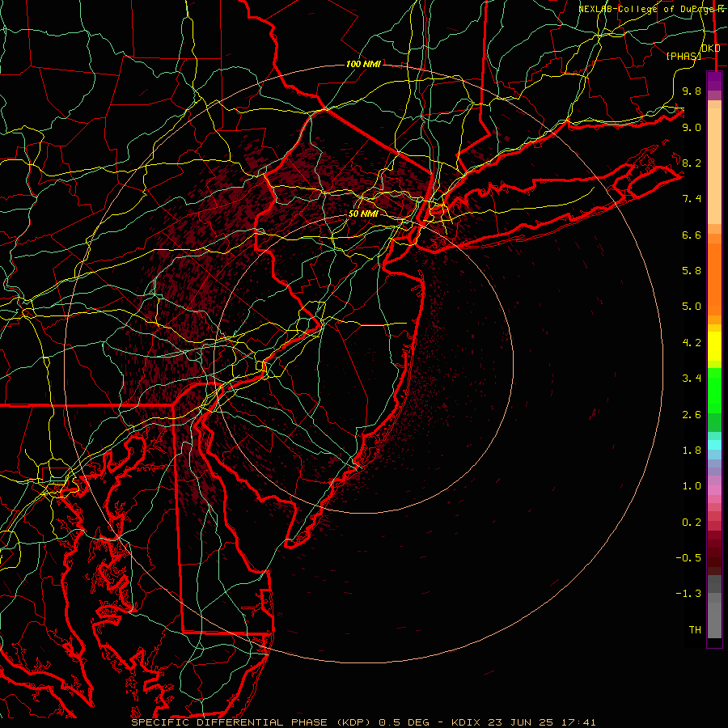
Task: Pick the pink segment of the color bar
Action: (714, 490)
